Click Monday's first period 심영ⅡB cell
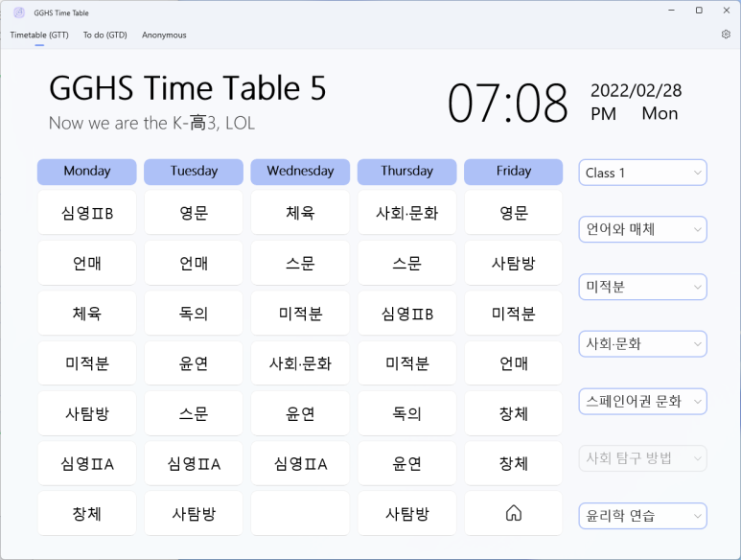The image size is (741, 560). pos(87,213)
